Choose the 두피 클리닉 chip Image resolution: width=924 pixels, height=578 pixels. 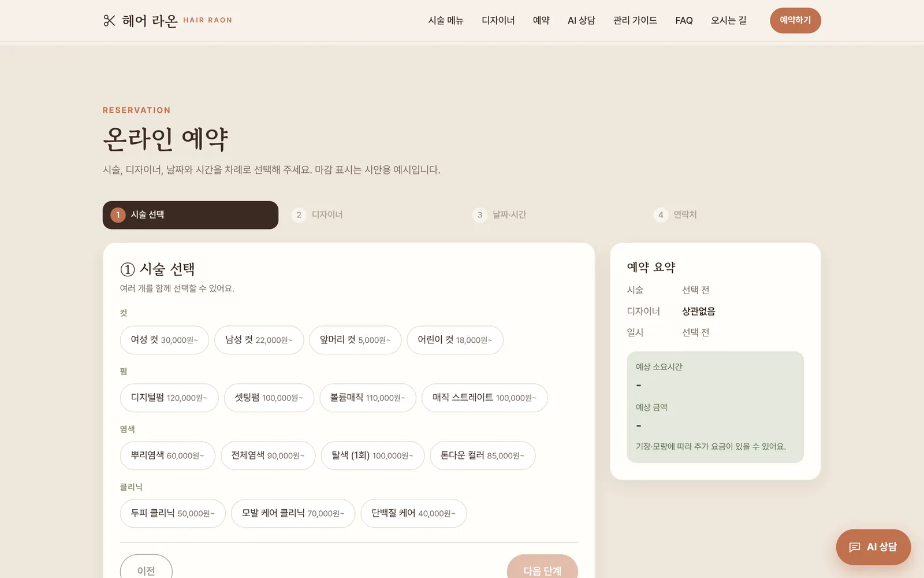pos(173,513)
